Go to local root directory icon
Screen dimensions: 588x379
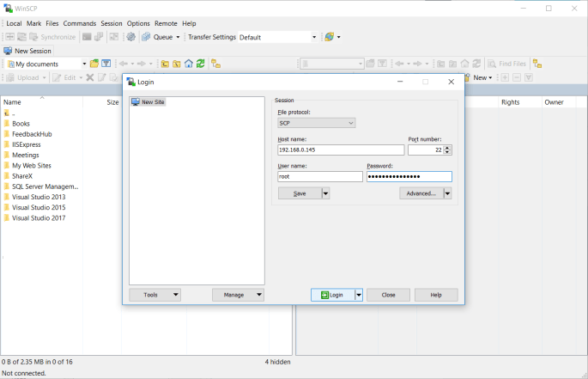pyautogui.click(x=177, y=64)
